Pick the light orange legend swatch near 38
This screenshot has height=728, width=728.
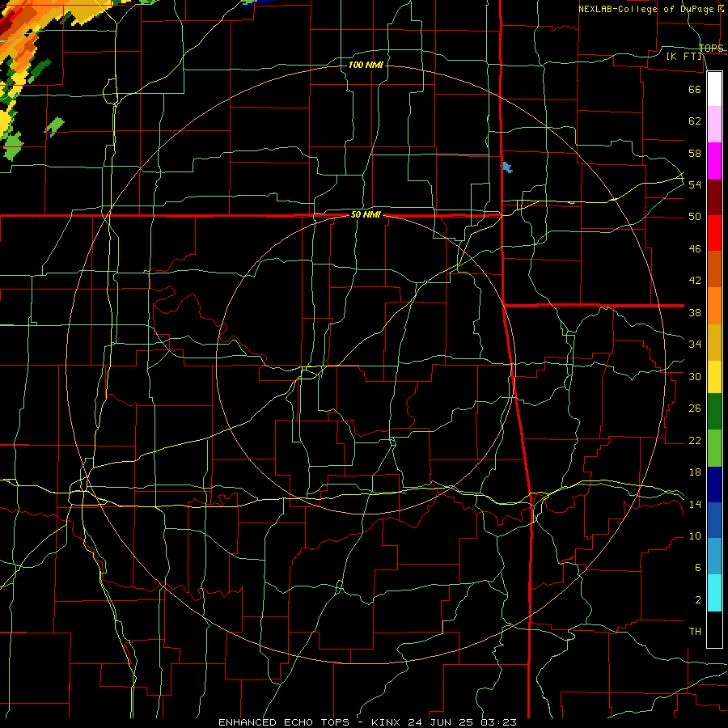pyautogui.click(x=714, y=306)
